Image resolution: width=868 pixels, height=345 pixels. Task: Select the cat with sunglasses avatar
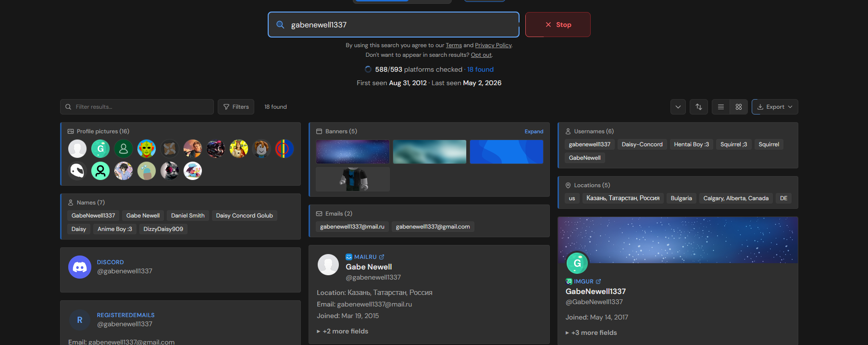[170, 171]
